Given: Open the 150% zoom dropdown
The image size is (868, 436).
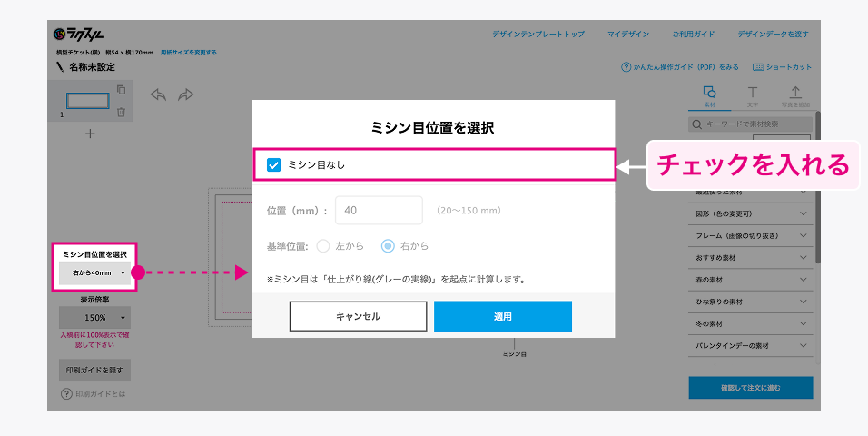Looking at the screenshot, I should (x=94, y=318).
